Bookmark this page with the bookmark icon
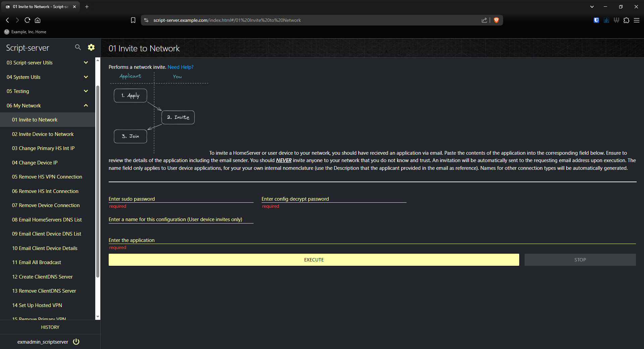 [x=133, y=20]
